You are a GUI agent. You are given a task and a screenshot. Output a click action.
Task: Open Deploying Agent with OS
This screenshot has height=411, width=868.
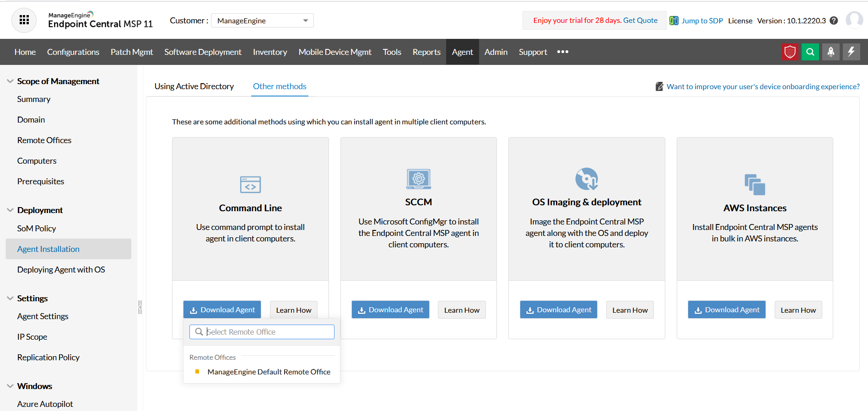(x=61, y=270)
